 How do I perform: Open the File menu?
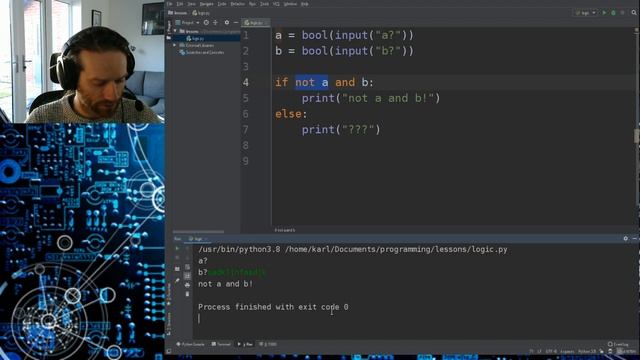pyautogui.click(x=170, y=4)
